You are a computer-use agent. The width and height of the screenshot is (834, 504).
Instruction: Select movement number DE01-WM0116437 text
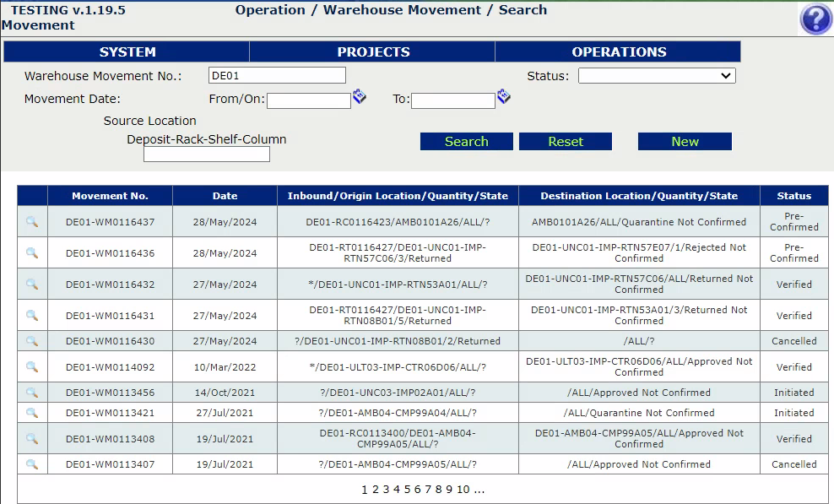110,222
